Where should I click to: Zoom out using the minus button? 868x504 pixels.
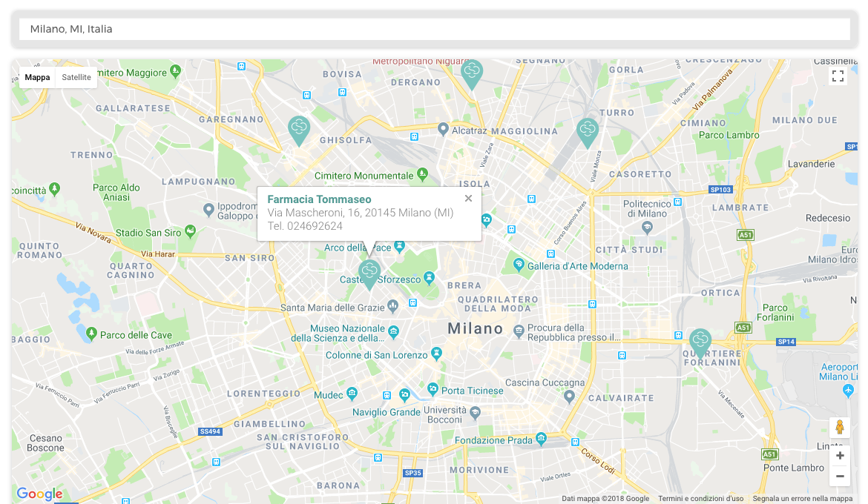(x=839, y=476)
